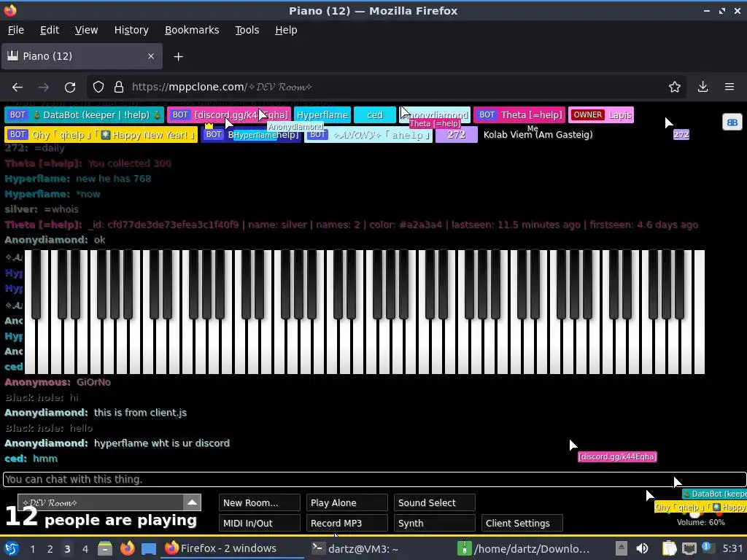747x560 pixels.
Task: Open the Tools menu
Action: coord(247,30)
